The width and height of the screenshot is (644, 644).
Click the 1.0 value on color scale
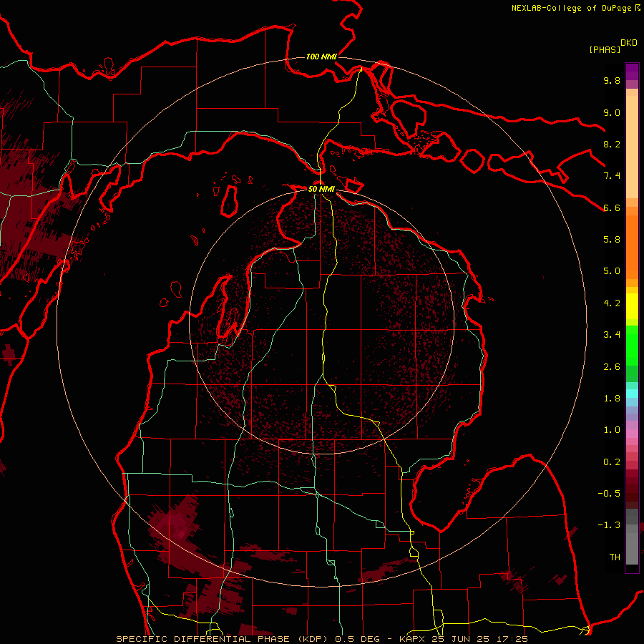click(x=612, y=430)
